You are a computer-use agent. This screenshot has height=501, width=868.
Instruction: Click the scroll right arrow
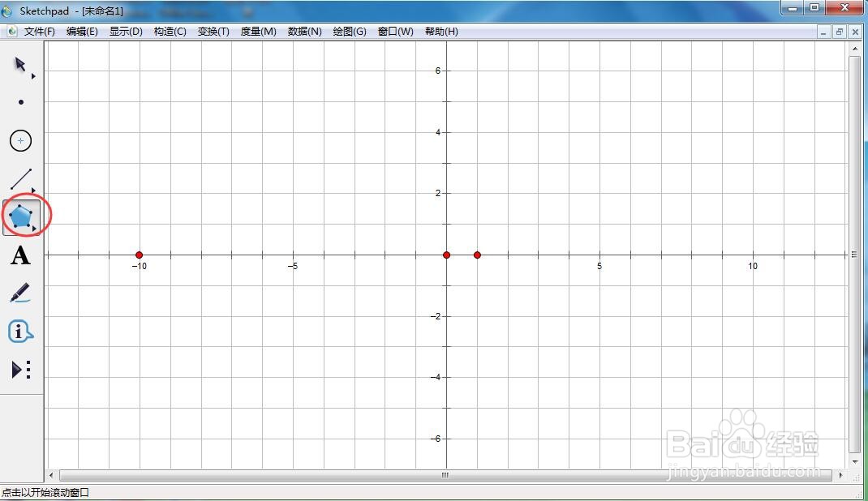[840, 475]
